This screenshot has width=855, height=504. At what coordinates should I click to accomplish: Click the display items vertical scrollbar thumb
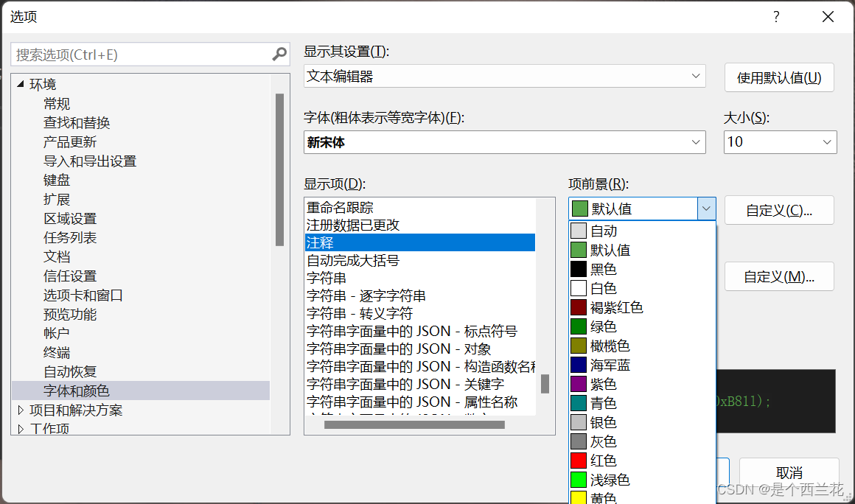(545, 384)
